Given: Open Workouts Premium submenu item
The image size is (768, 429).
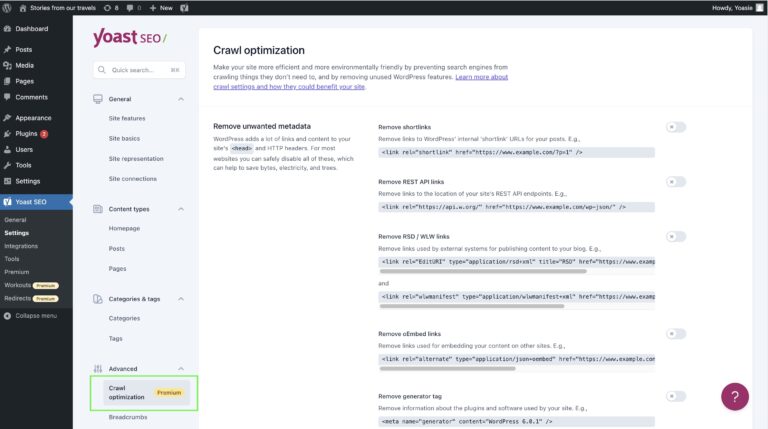Looking at the screenshot, I should 31,286.
